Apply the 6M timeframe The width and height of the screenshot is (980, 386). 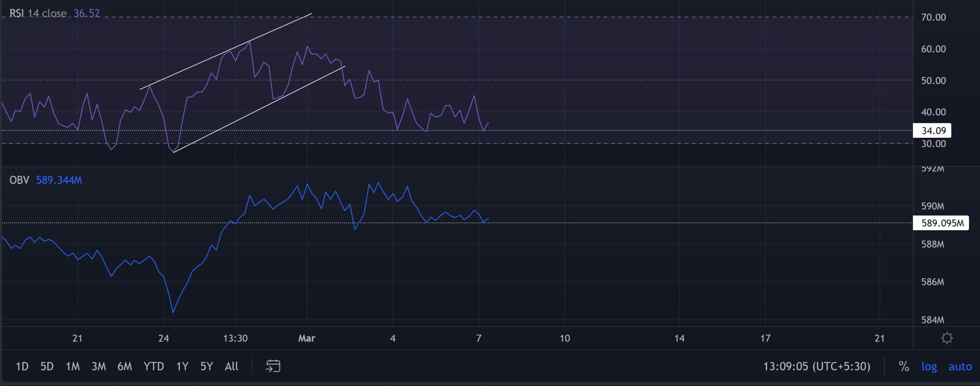coord(125,366)
